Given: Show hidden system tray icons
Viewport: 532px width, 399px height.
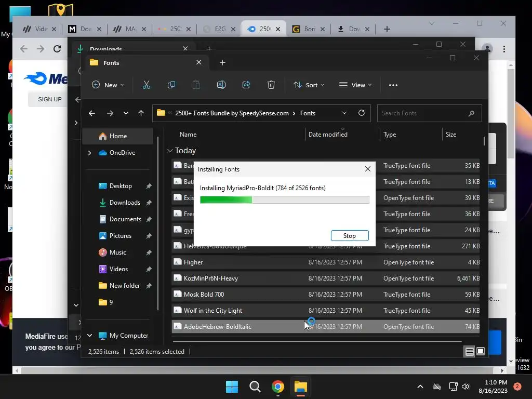Looking at the screenshot, I should [420, 387].
